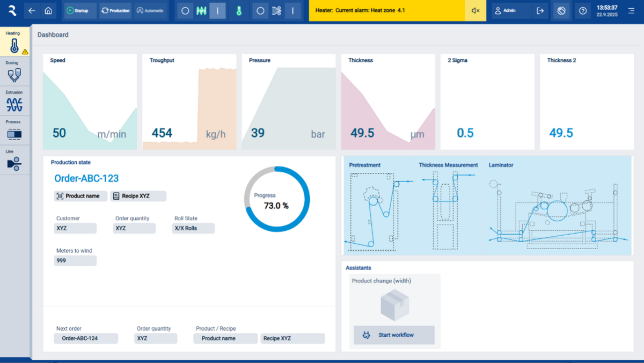Open the hamburger menu at top right

click(x=632, y=10)
